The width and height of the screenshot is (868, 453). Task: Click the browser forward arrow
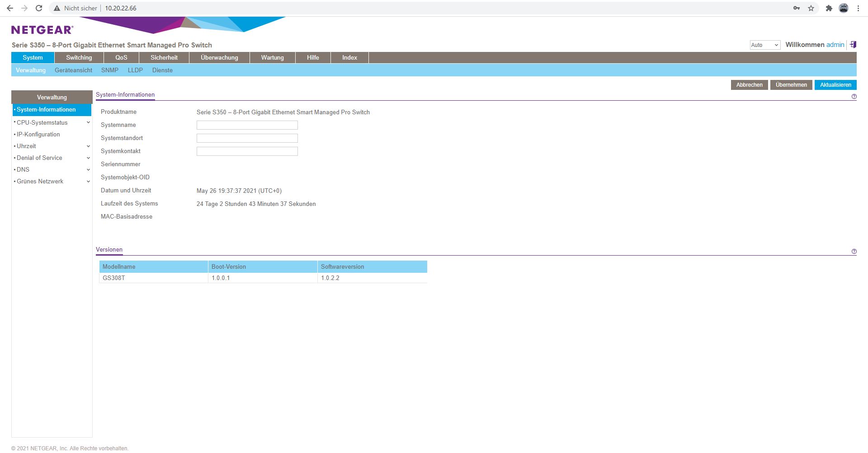click(x=24, y=8)
